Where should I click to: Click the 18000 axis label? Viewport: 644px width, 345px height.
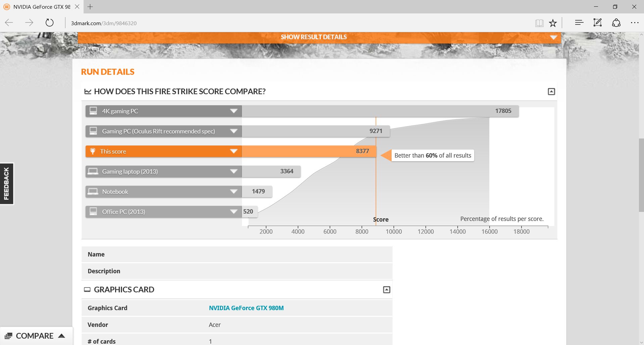[522, 231]
